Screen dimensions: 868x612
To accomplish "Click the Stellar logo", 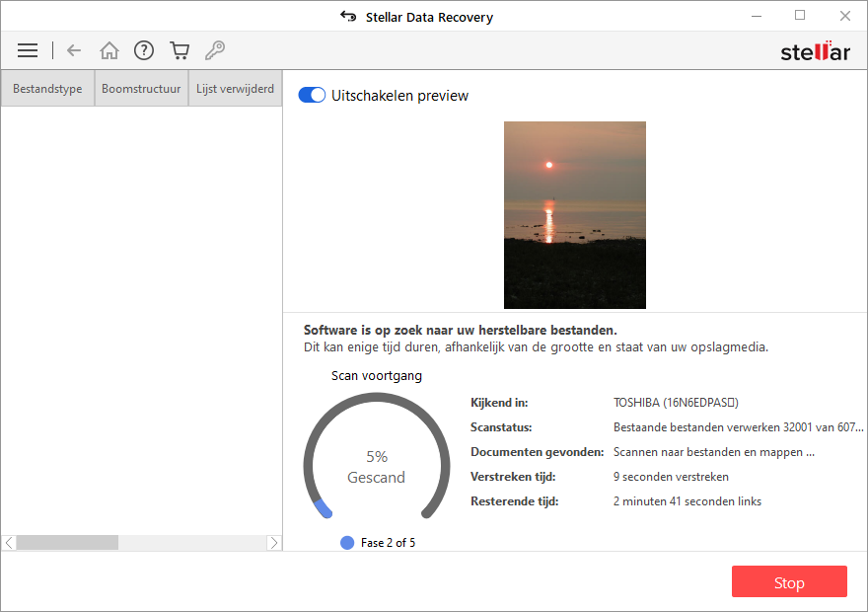I will (x=815, y=51).
